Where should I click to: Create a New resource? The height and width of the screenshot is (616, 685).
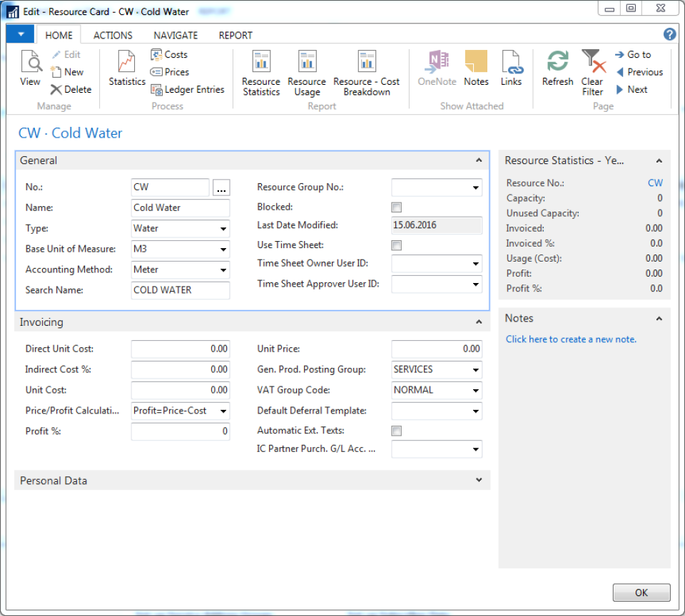[68, 72]
